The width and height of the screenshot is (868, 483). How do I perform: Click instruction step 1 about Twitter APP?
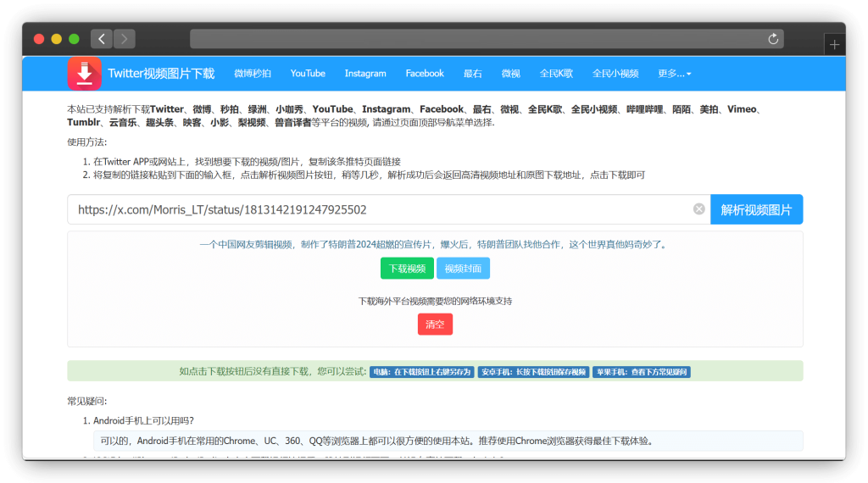click(x=247, y=162)
